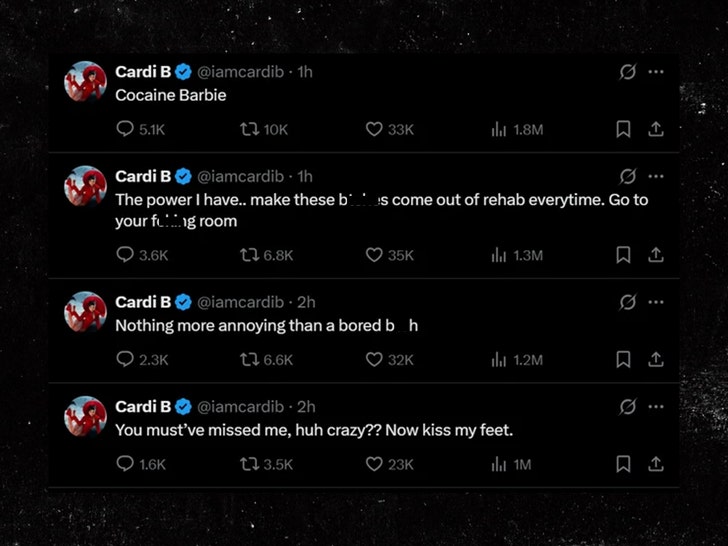Reply to the "Cocaine Barbie" tweet
The height and width of the screenshot is (546, 728).
point(126,129)
